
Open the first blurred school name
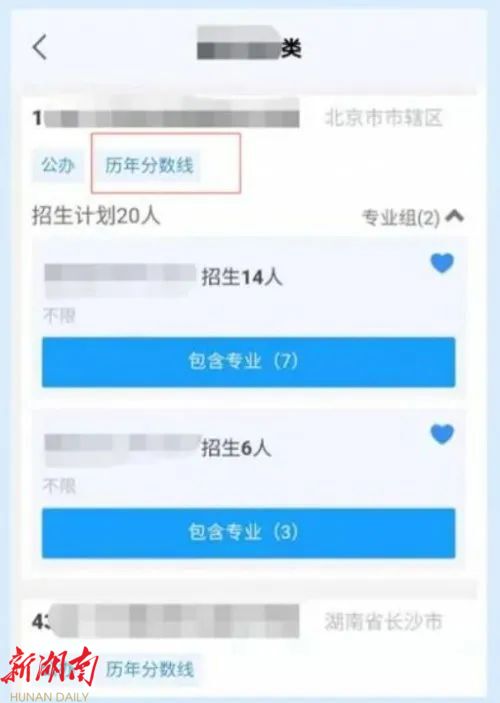click(x=166, y=118)
